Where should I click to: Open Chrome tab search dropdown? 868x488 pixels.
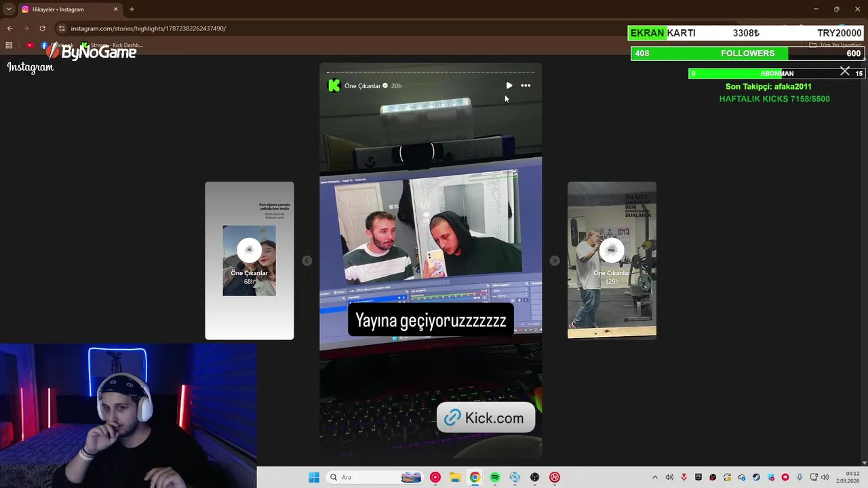pyautogui.click(x=9, y=9)
